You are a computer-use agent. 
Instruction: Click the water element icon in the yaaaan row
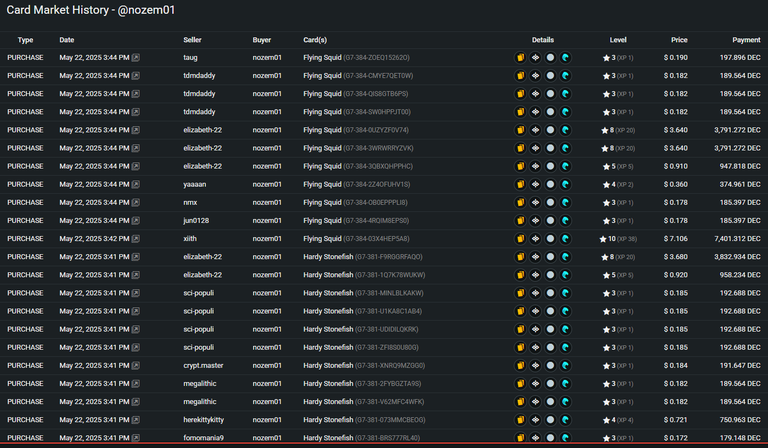point(566,185)
